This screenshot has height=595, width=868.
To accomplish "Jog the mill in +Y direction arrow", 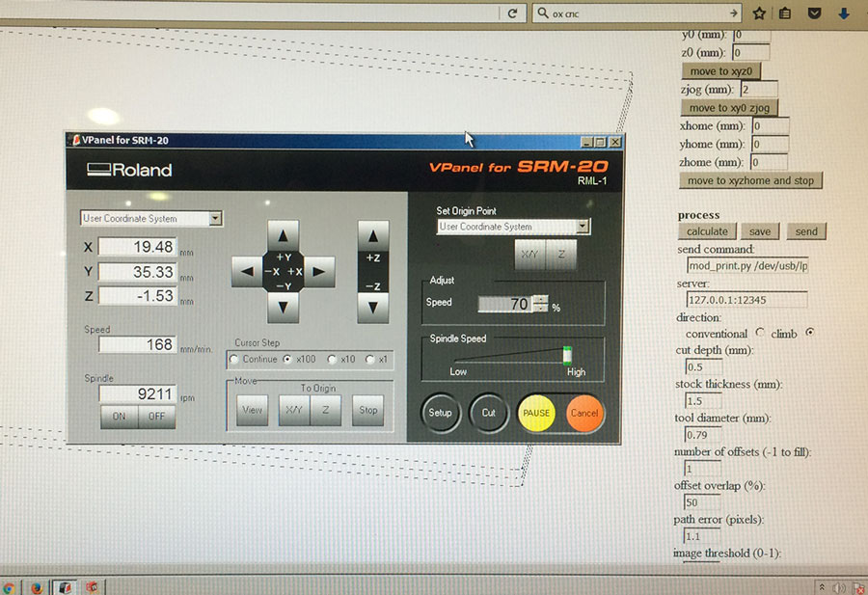I will pos(283,235).
